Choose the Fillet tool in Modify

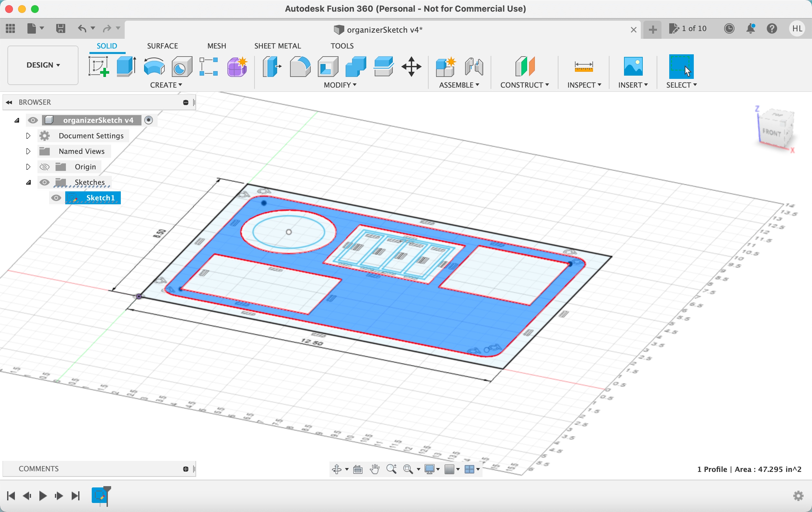tap(300, 66)
